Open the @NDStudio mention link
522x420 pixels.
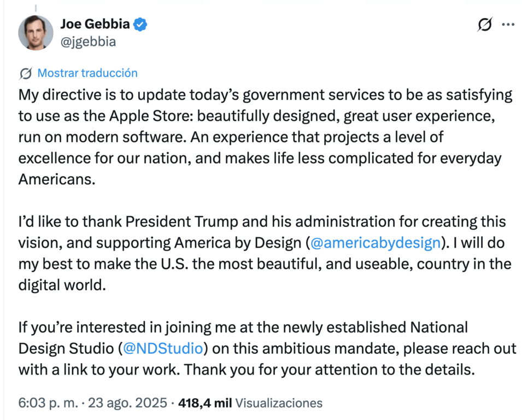(163, 348)
